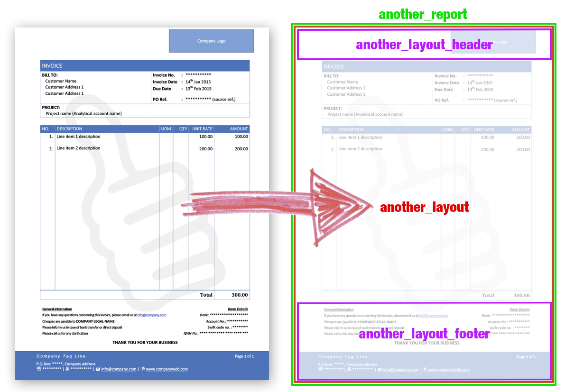Click the red another_layout label
This screenshot has height=392, width=565.
coord(424,207)
